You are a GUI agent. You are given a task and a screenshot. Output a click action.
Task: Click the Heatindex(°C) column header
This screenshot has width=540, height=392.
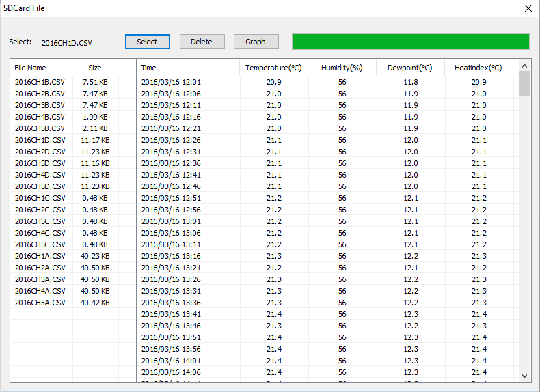pyautogui.click(x=478, y=68)
